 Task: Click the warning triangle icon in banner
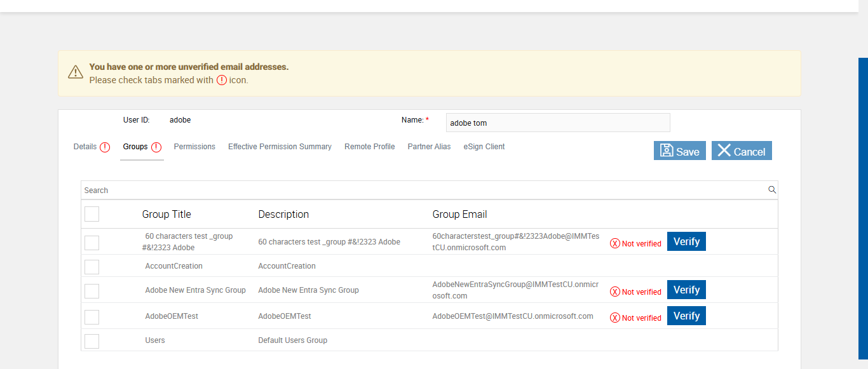(x=76, y=72)
